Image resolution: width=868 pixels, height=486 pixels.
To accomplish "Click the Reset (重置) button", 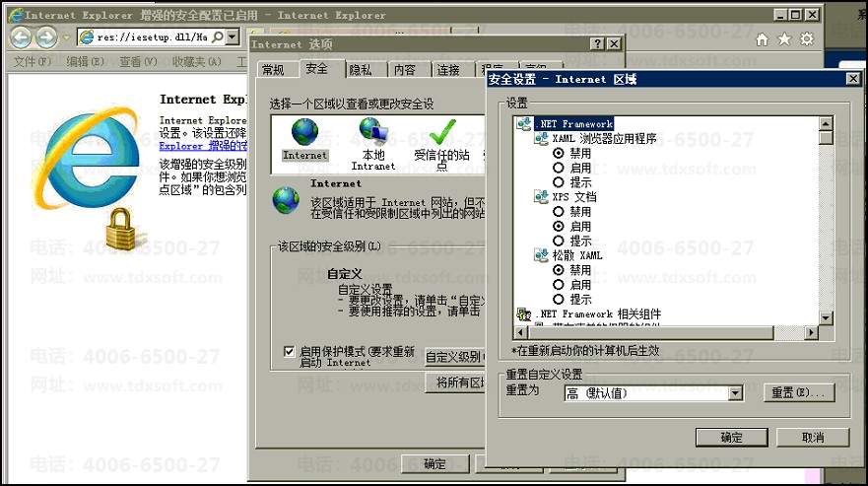I will tap(799, 393).
